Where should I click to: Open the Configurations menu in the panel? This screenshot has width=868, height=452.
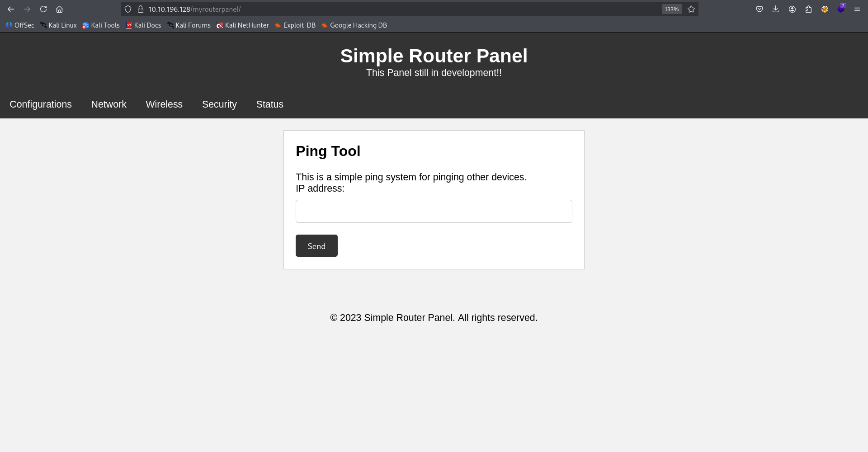(40, 104)
